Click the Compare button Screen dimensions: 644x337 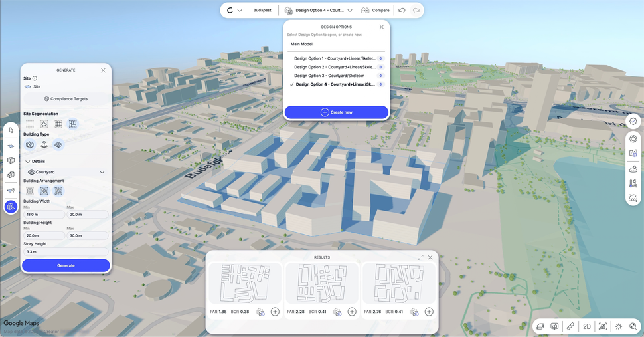(x=375, y=10)
